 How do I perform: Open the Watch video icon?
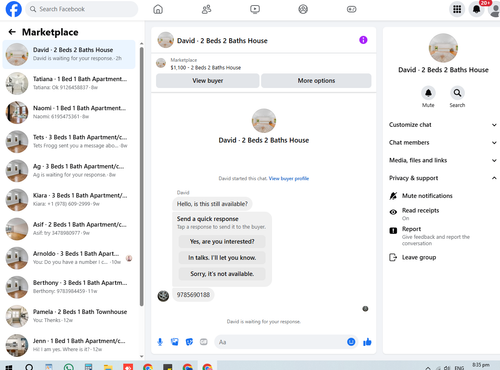255,9
